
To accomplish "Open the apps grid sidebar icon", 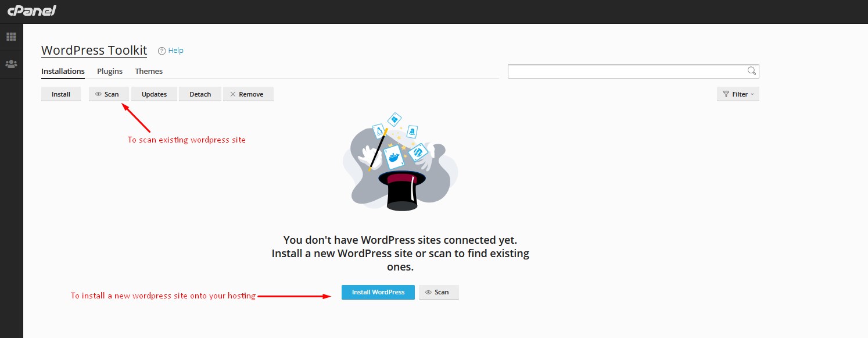I will 11,37.
